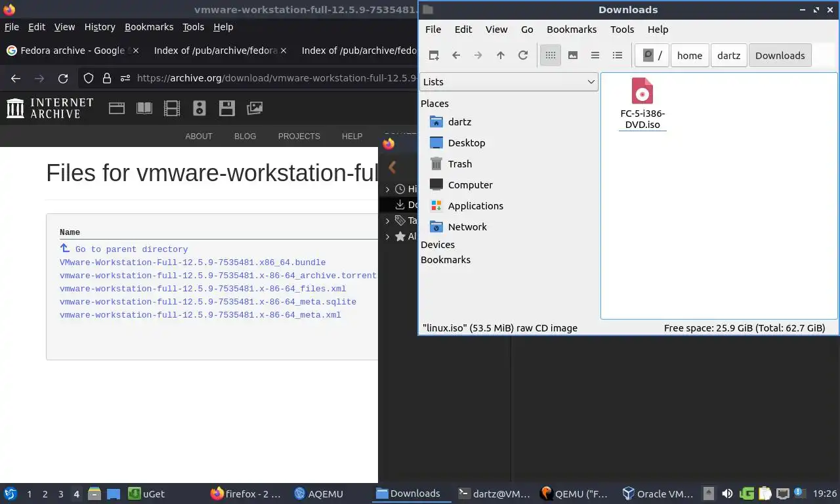Open AQEMU from the taskbar

click(319, 494)
